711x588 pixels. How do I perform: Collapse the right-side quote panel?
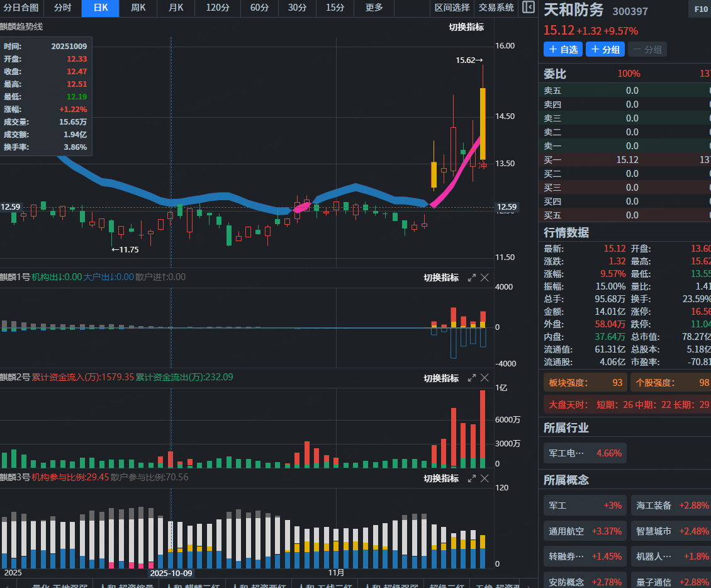[x=529, y=8]
